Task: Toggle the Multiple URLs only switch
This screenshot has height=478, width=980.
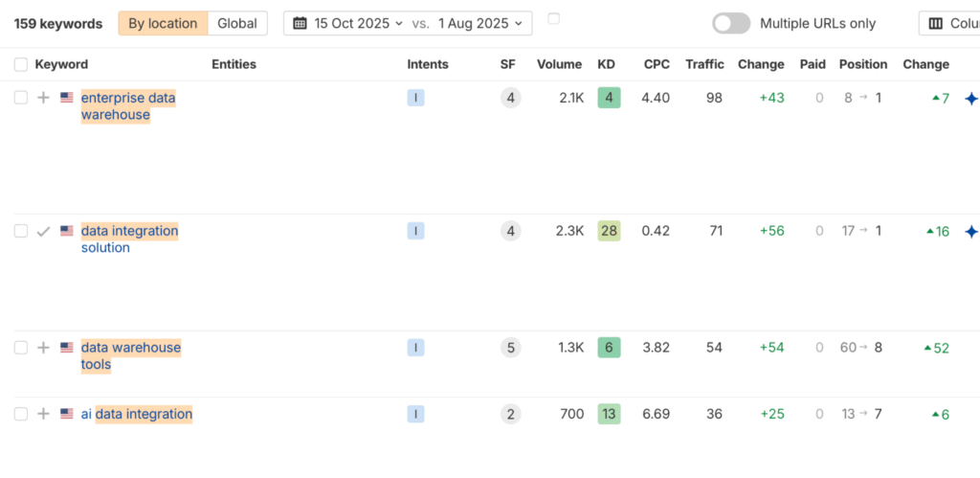Action: (731, 23)
